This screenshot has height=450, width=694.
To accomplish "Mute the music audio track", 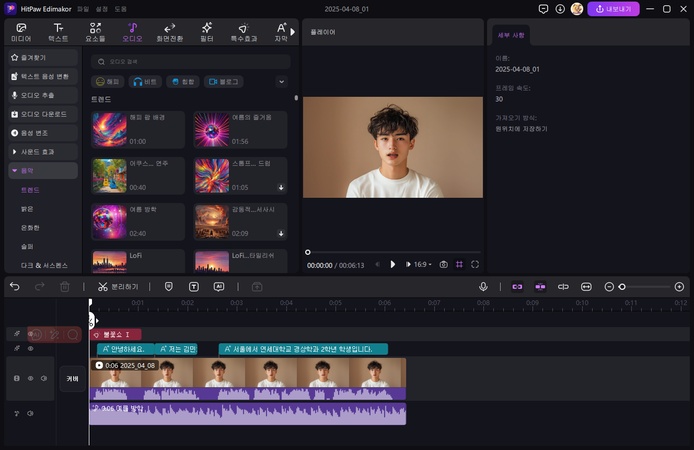I will tap(30, 413).
